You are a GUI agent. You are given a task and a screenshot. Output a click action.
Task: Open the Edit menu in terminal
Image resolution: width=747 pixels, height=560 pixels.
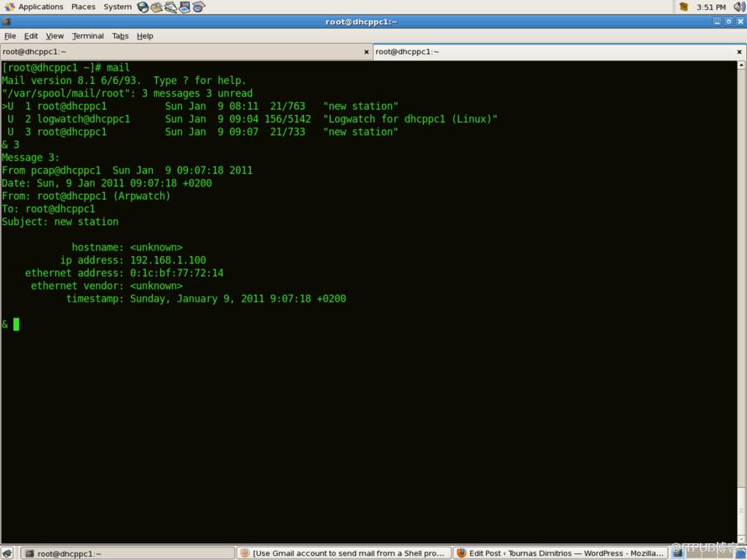tap(31, 36)
